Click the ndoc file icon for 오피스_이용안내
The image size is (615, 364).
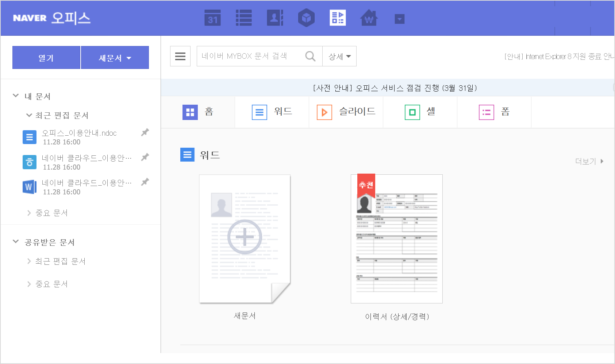[30, 137]
